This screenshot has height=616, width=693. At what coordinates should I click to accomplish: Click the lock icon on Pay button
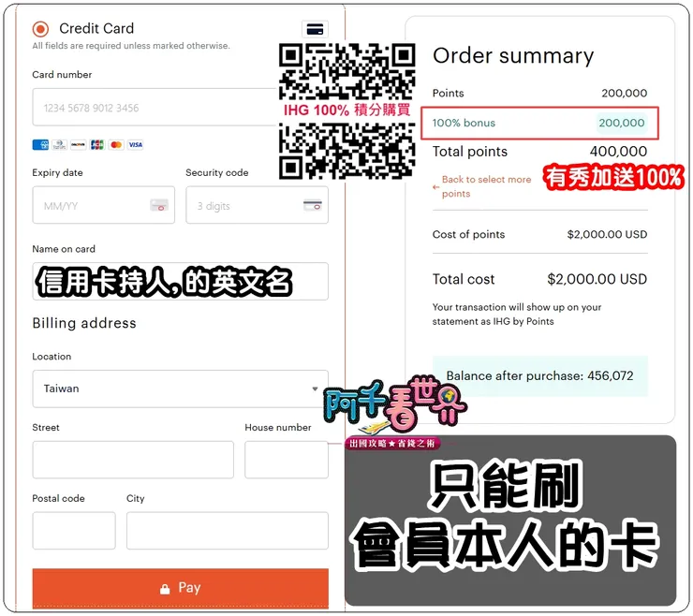click(165, 589)
